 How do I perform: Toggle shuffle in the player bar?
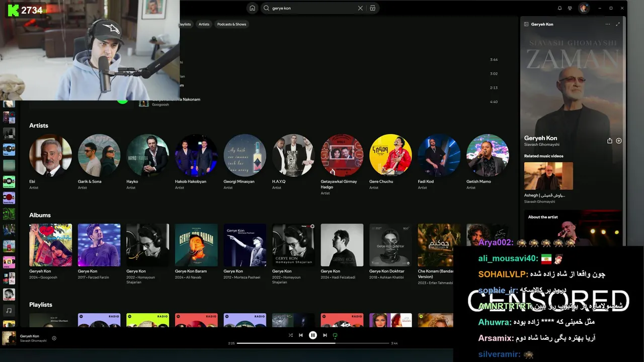[x=290, y=335]
